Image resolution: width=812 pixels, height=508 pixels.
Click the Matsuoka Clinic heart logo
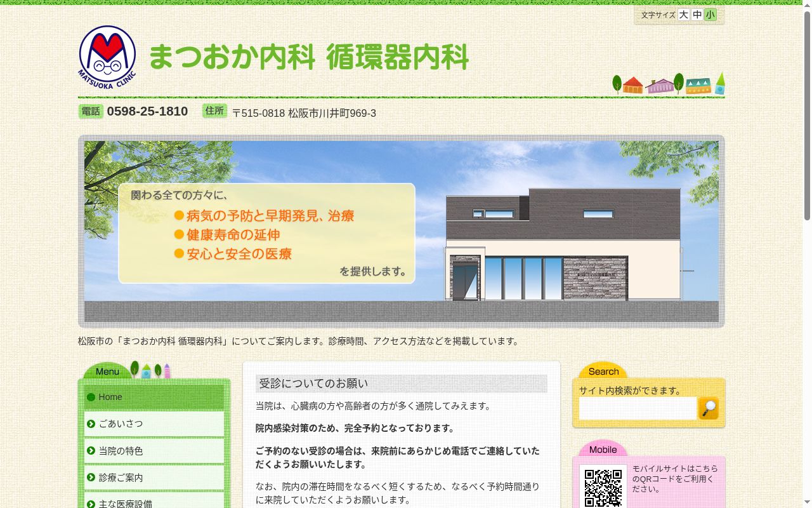[107, 57]
